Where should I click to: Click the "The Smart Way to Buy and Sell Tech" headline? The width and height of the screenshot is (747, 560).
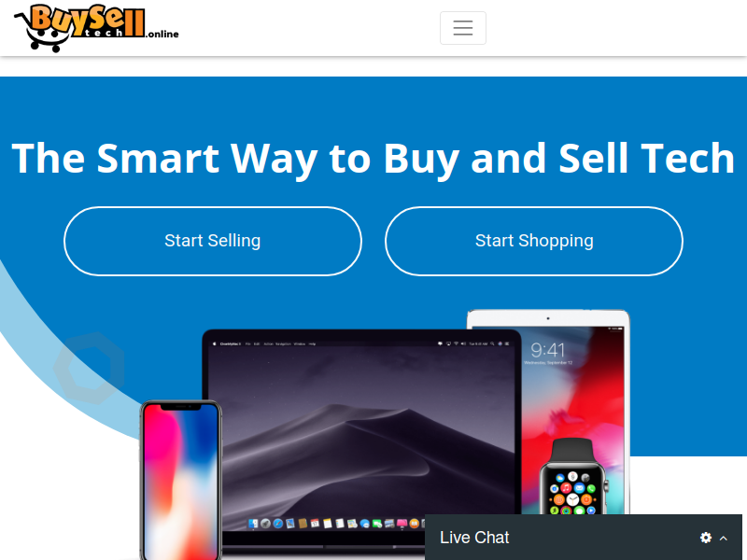click(373, 159)
